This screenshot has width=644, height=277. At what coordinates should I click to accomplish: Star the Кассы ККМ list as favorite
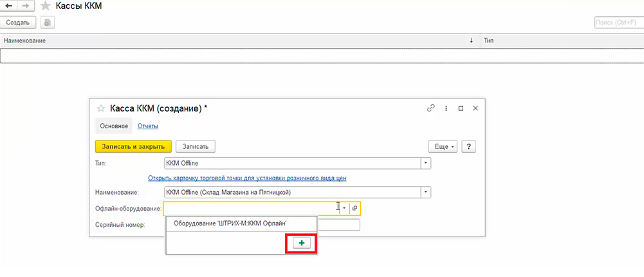click(x=45, y=6)
